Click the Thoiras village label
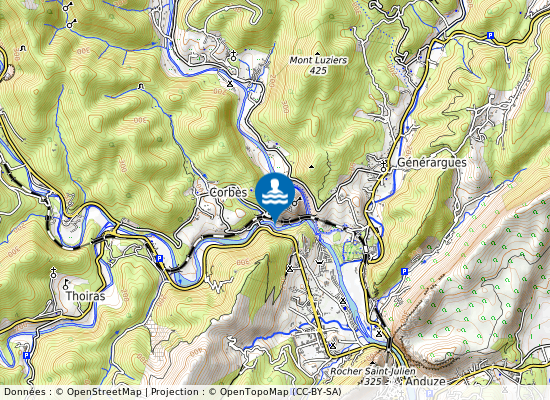This screenshot has height=400, width=550. (x=85, y=296)
